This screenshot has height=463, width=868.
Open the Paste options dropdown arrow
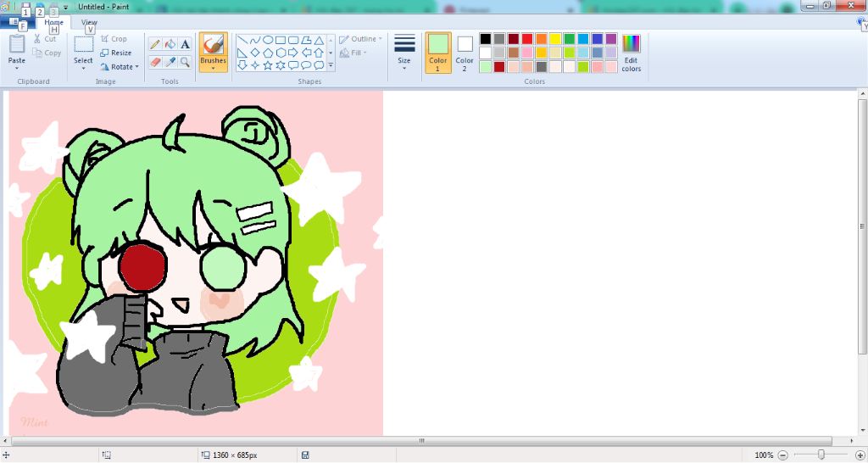pos(17,68)
